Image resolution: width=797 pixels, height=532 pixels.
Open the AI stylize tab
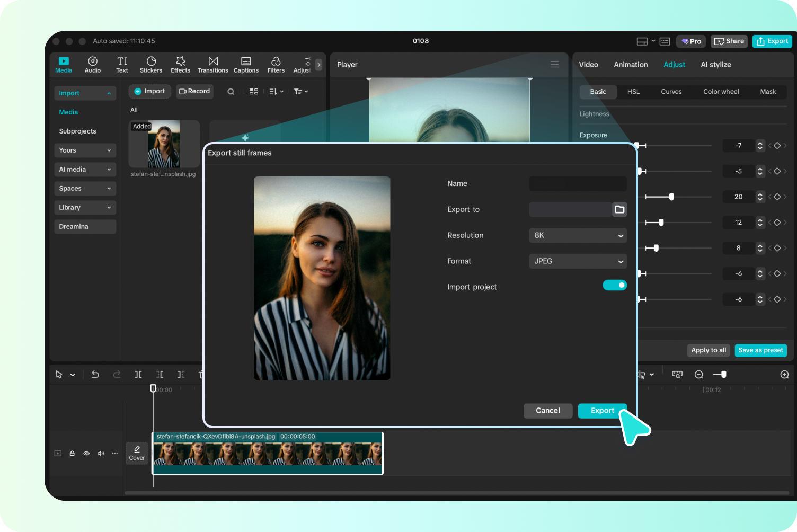(x=716, y=64)
